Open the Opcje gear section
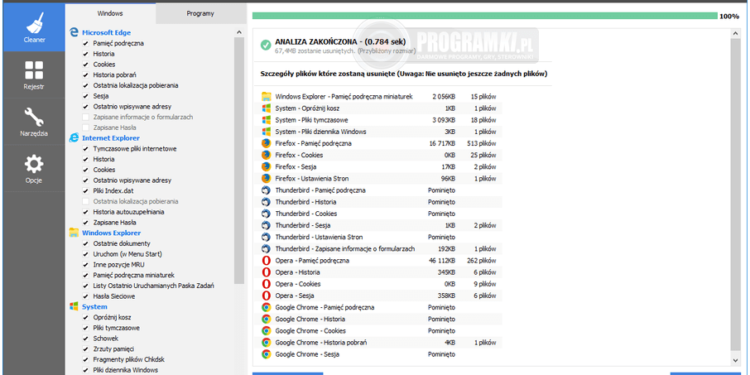This screenshot has height=375, width=750. (x=34, y=169)
